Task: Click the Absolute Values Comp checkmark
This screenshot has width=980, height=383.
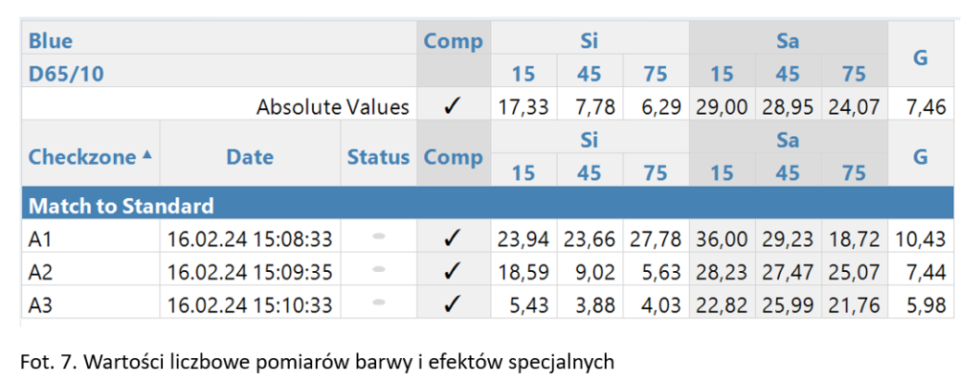Action: point(453,106)
